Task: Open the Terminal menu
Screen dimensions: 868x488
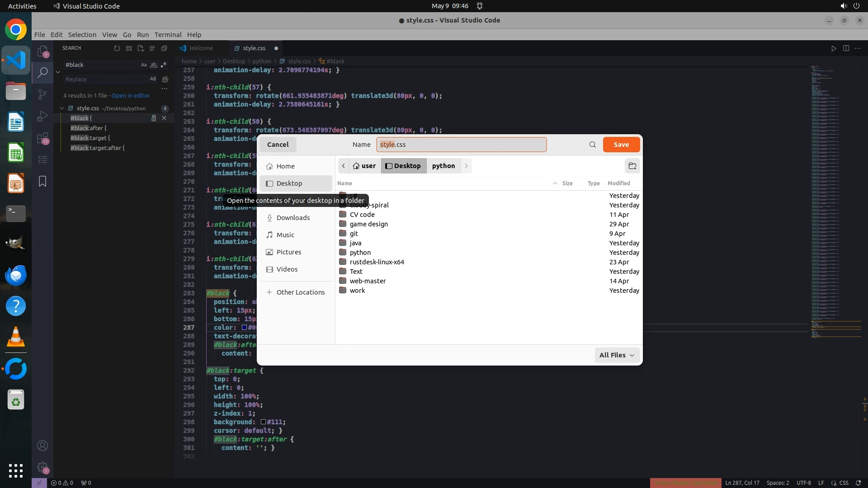Action: [168, 35]
